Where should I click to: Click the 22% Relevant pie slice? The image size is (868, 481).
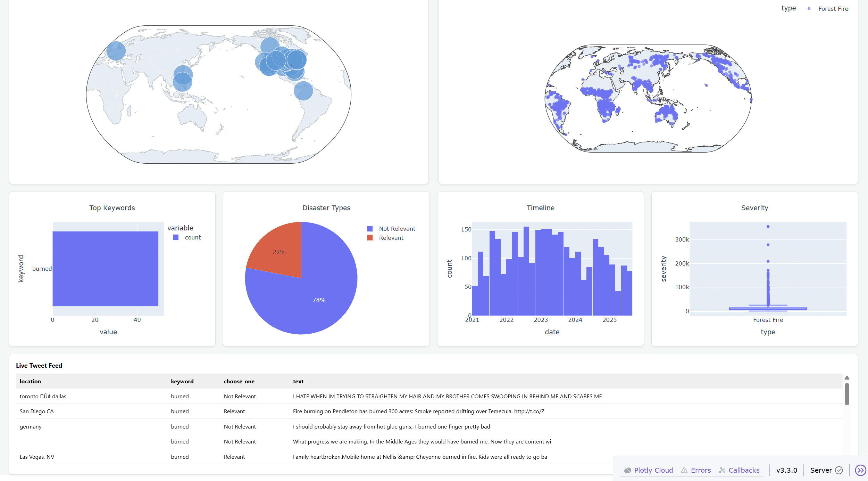[279, 252]
